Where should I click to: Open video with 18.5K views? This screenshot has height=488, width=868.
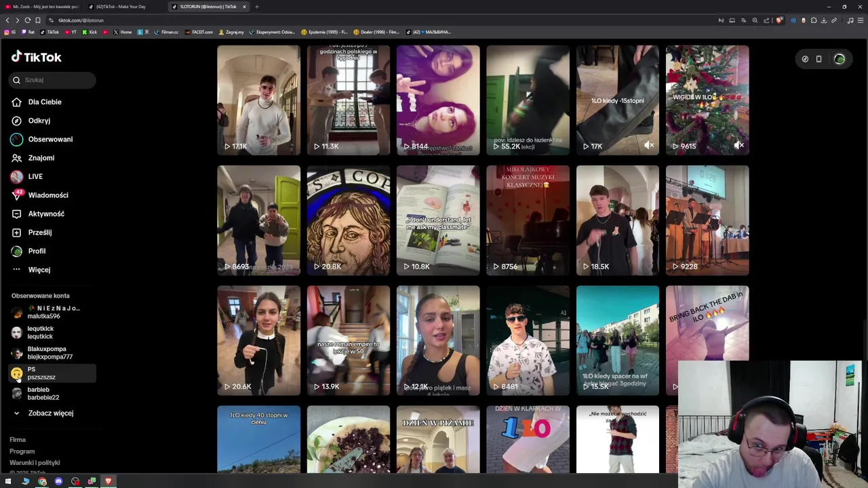[618, 220]
